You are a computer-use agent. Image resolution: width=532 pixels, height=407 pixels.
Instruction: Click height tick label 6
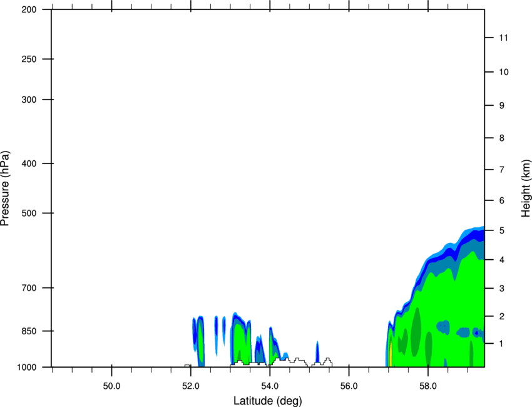coord(502,200)
